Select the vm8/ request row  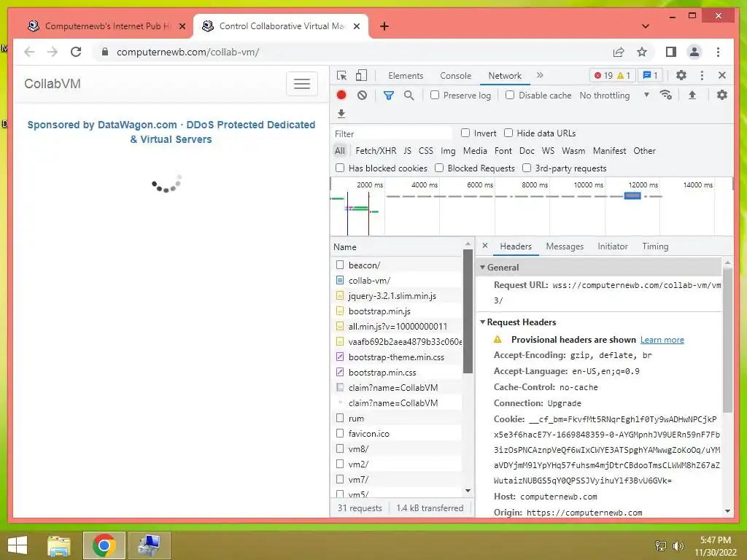click(398, 448)
